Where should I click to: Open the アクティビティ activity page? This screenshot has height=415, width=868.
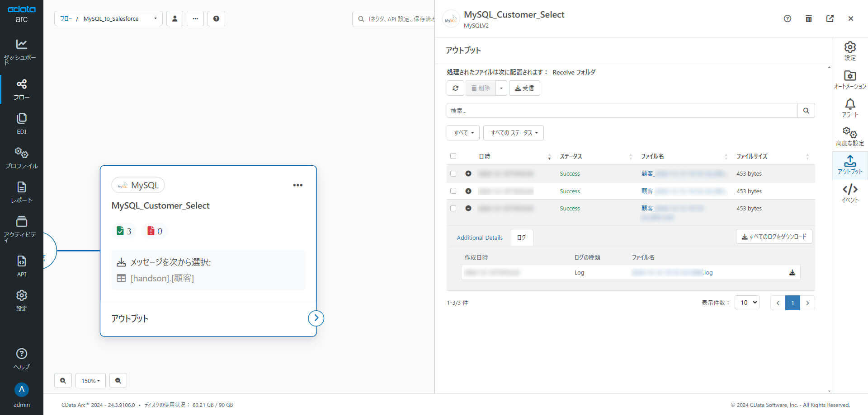tap(21, 228)
